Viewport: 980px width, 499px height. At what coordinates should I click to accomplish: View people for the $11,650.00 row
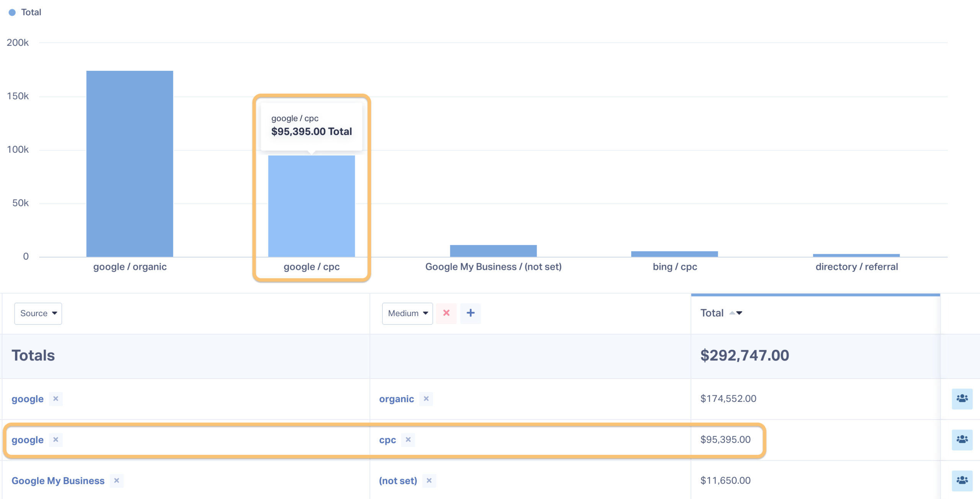[962, 481]
